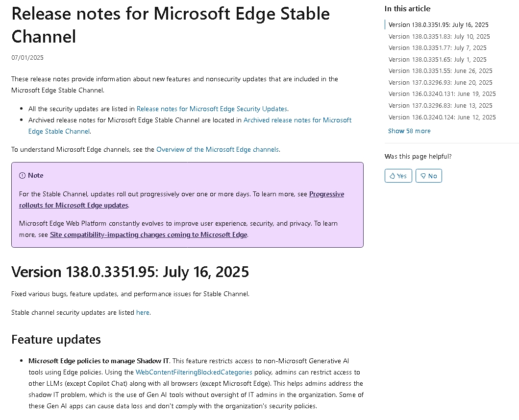Select Version 136.0.3240.131: June 19, 2025 in sidebar
This screenshot has height=420, width=519.
[442, 93]
